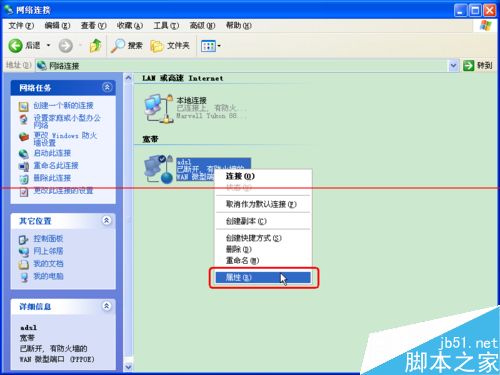Click the 启动此连接 link
Screen dimensions: 500x375
click(52, 153)
